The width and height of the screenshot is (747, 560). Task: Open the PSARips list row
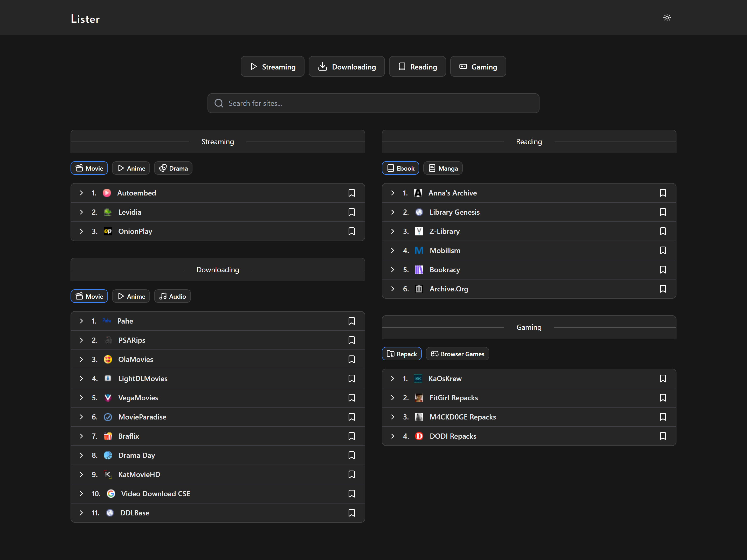click(x=218, y=340)
